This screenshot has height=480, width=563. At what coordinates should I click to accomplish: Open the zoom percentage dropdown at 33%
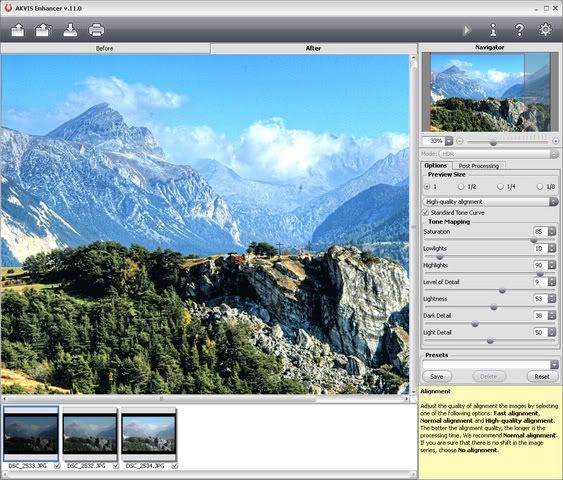449,141
